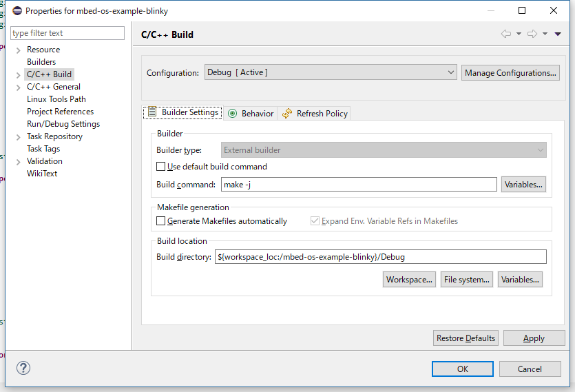Click Variables button under Build directory

(x=520, y=279)
